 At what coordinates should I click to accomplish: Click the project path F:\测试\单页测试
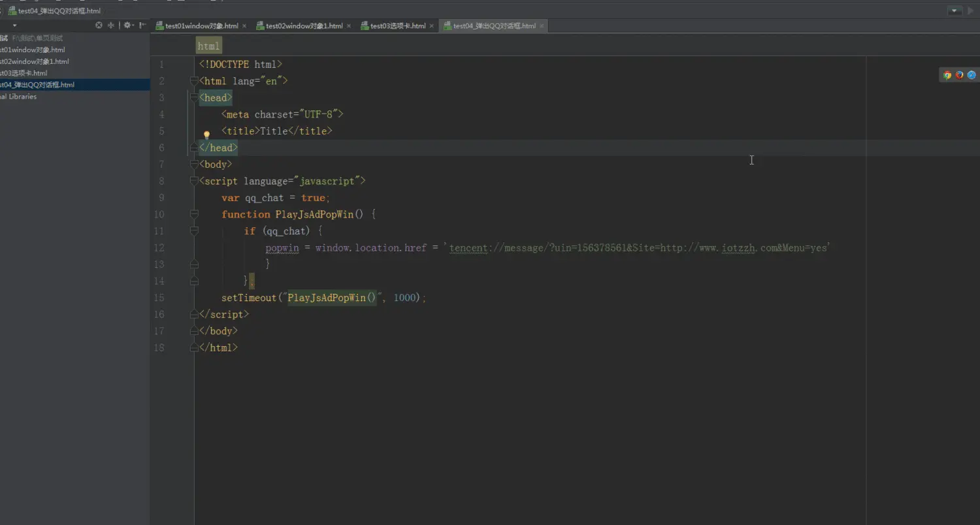[x=37, y=38]
